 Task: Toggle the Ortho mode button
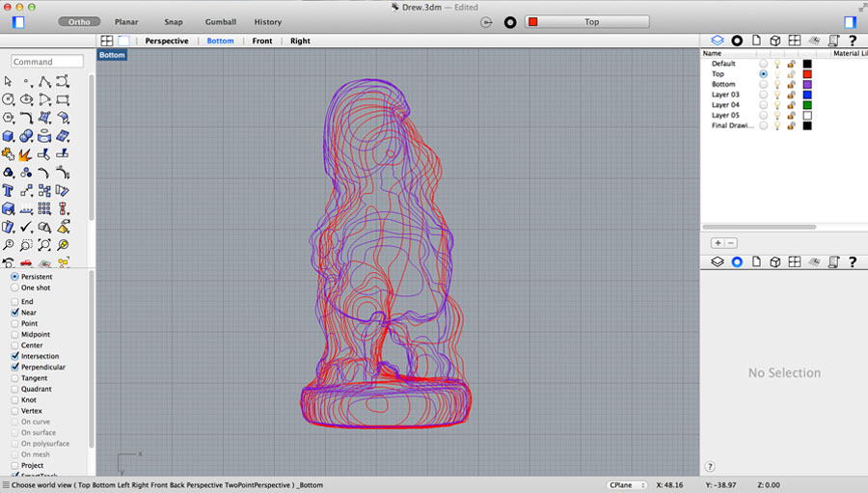pyautogui.click(x=79, y=21)
